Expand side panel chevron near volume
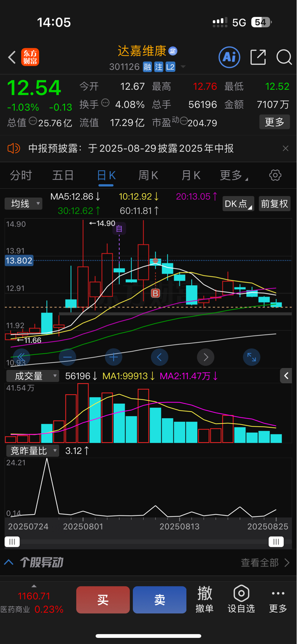The width and height of the screenshot is (297, 644). (286, 376)
